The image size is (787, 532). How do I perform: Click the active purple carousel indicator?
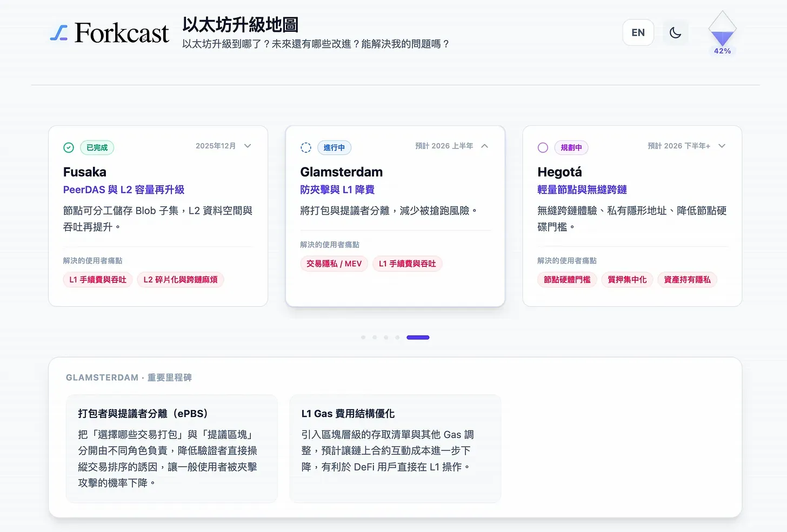coord(418,338)
